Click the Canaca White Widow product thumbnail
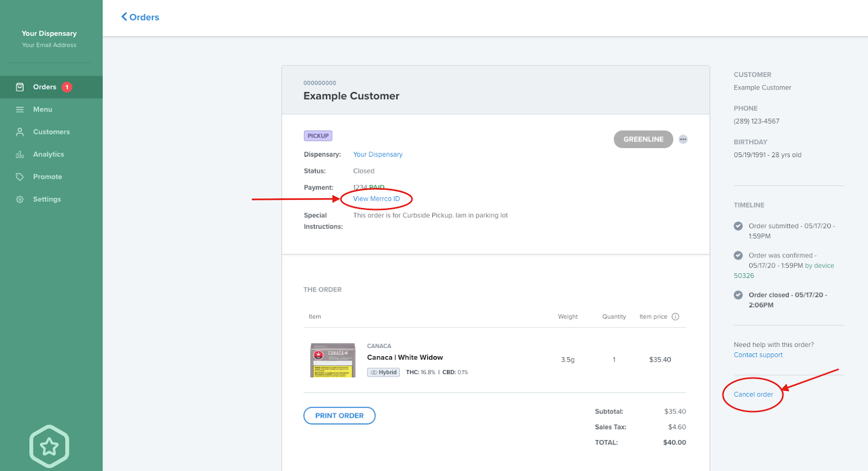Screen dimensions: 868x471 click(333, 360)
